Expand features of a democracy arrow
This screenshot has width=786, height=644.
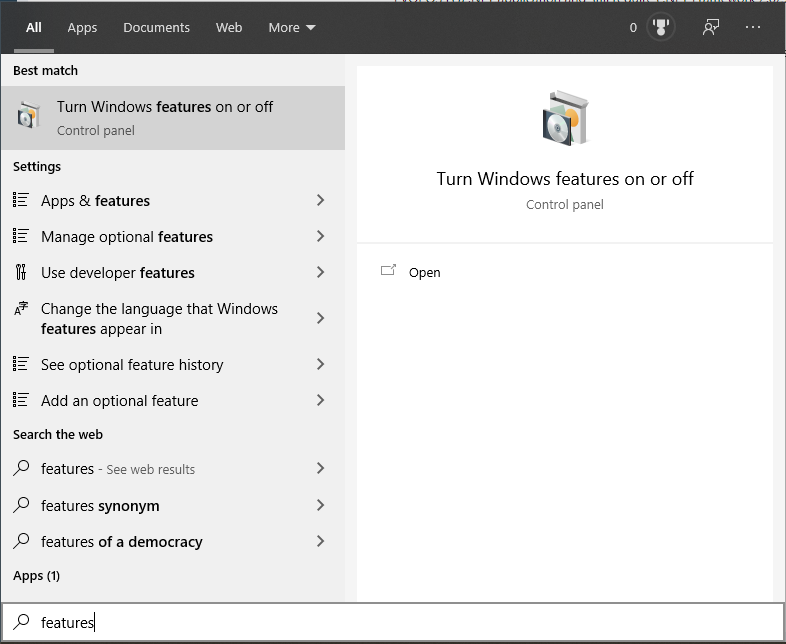pos(320,541)
